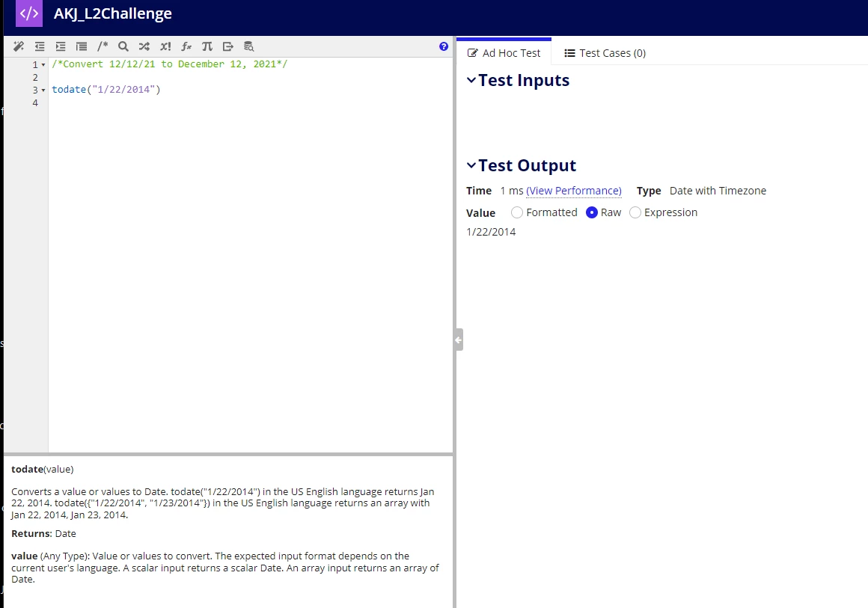Click the Date with Timezone type text

coord(718,191)
